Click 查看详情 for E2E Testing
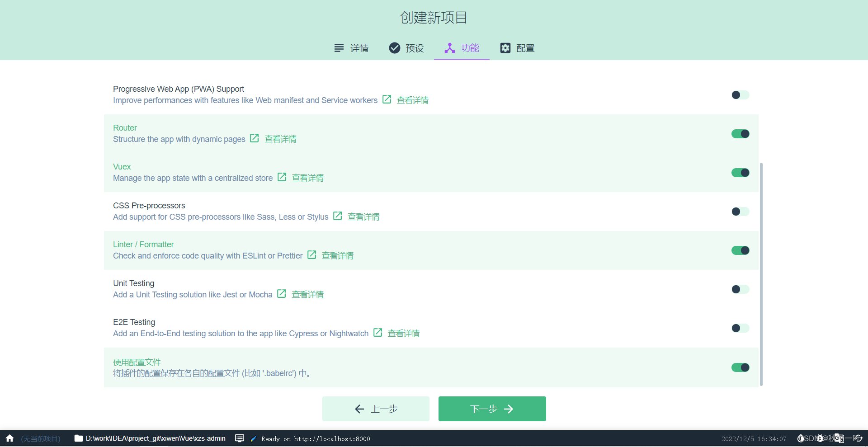This screenshot has width=868, height=447. click(404, 334)
